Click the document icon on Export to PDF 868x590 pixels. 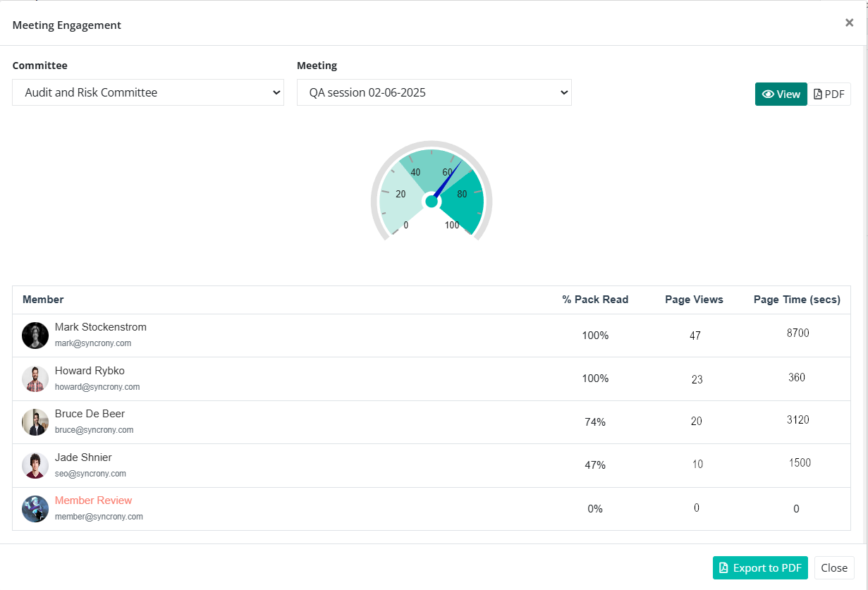[x=723, y=567]
